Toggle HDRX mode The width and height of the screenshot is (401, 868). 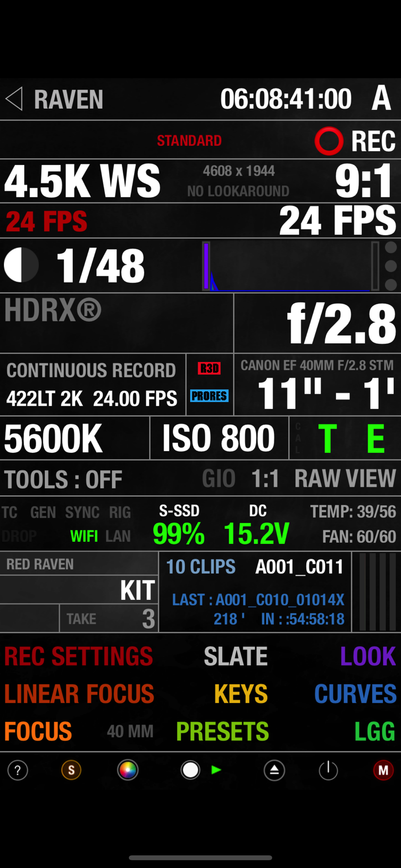coord(53,310)
